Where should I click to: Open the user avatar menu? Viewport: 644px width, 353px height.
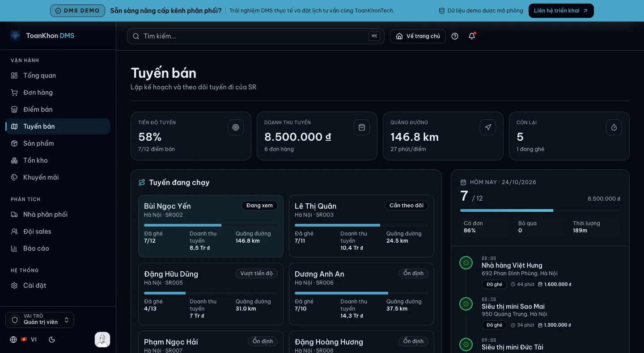(x=102, y=340)
